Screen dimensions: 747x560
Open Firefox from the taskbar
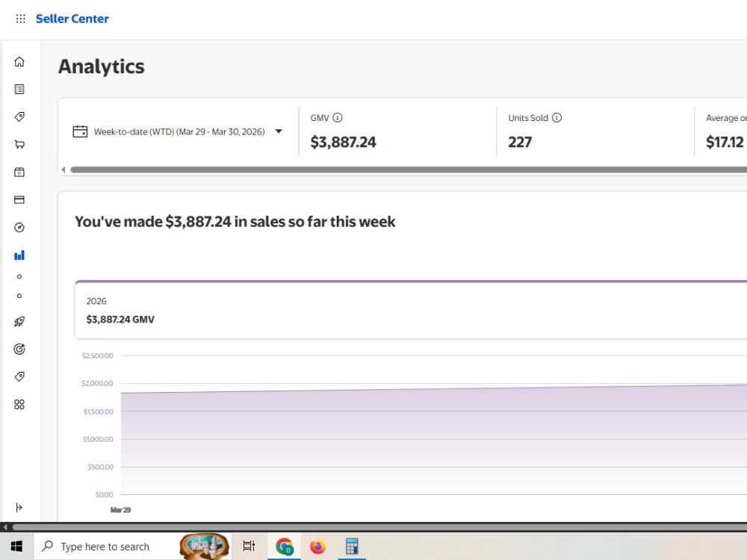tap(317, 547)
